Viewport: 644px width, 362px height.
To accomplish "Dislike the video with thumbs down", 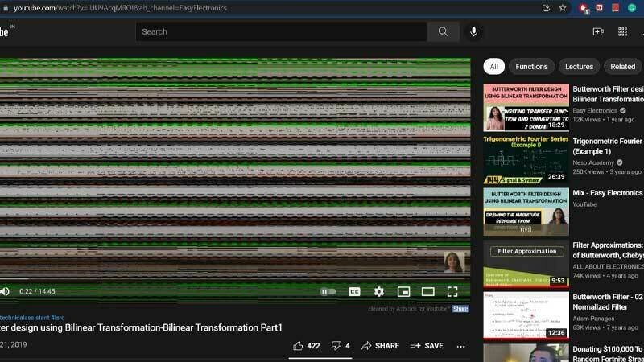I will click(x=336, y=346).
